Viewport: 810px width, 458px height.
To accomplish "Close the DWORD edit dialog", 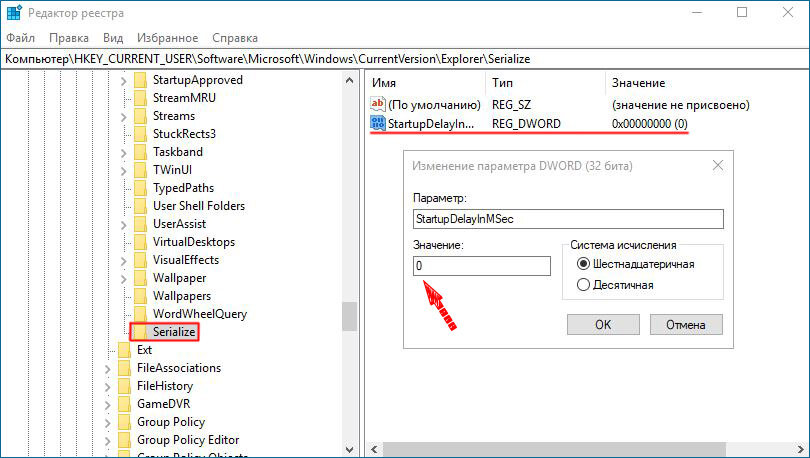I will pos(718,165).
